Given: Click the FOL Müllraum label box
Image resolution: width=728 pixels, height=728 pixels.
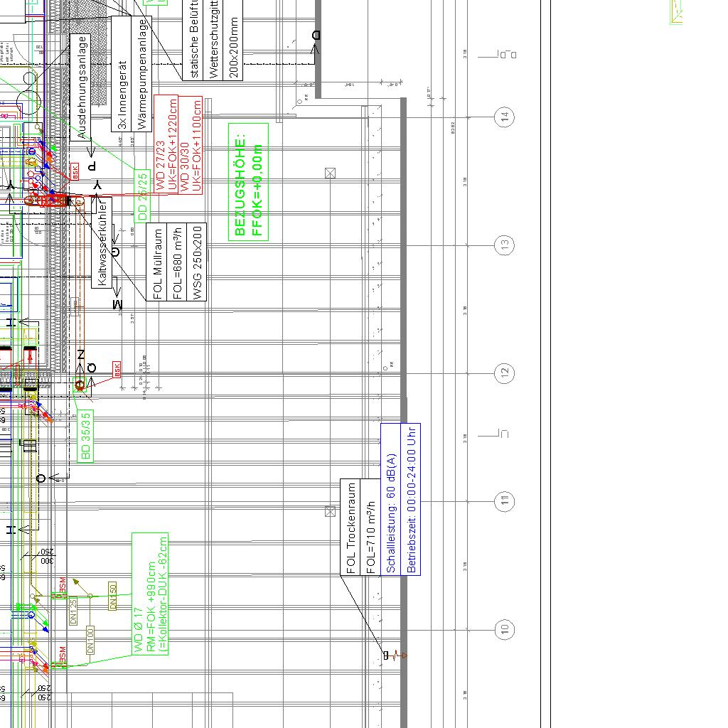Looking at the screenshot, I should click(x=177, y=262).
